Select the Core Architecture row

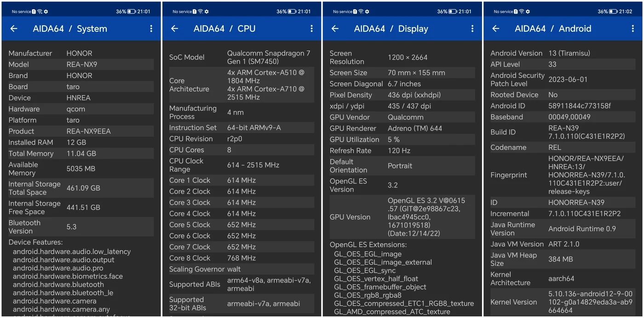[241, 85]
